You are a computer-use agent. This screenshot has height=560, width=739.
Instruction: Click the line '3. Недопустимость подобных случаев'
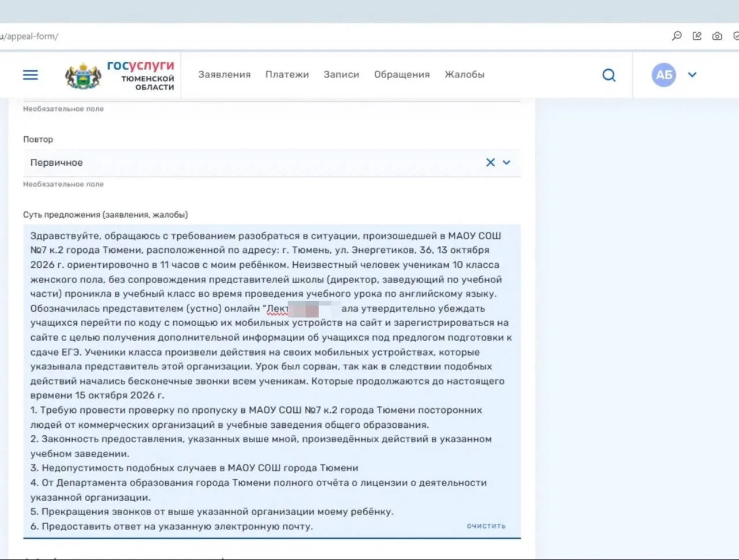click(195, 468)
